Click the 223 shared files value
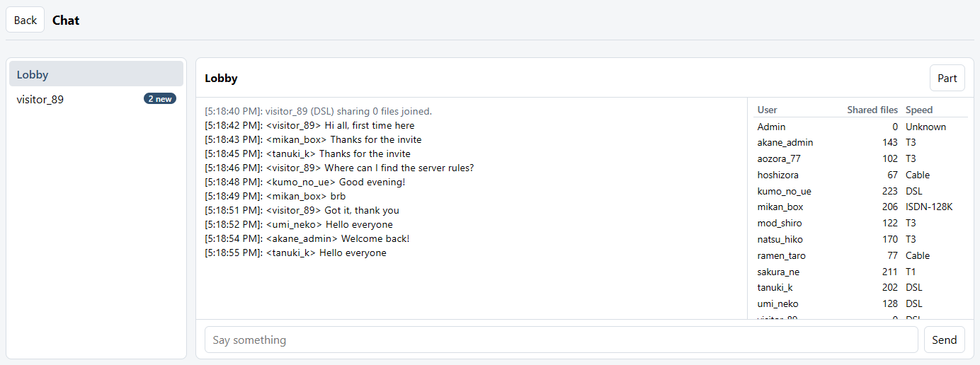This screenshot has width=980, height=365. pos(890,191)
